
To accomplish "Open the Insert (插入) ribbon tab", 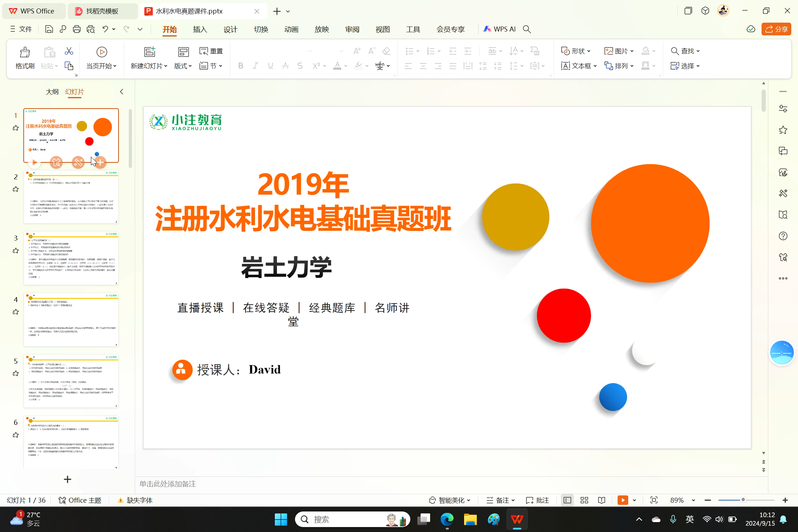I will coord(200,29).
